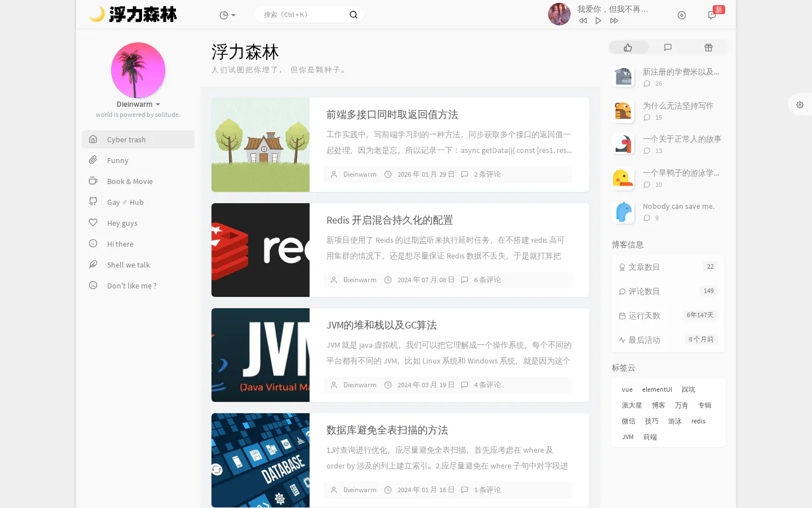The width and height of the screenshot is (812, 508).
Task: Expand the Dieinwarm profile dropdown
Action: point(138,104)
